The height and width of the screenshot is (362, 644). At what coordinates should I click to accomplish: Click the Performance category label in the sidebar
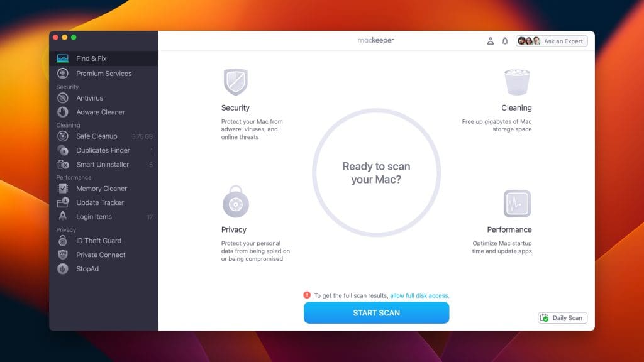coord(74,177)
